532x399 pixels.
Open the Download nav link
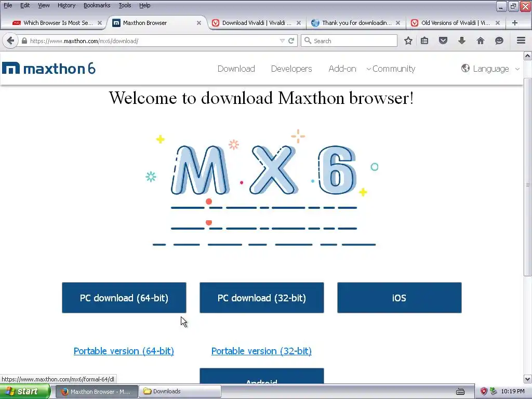(x=236, y=69)
